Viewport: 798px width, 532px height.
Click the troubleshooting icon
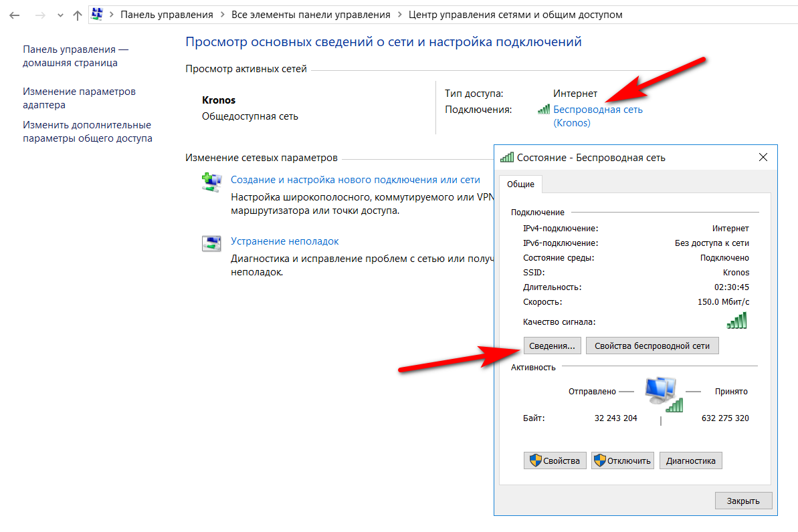click(211, 244)
